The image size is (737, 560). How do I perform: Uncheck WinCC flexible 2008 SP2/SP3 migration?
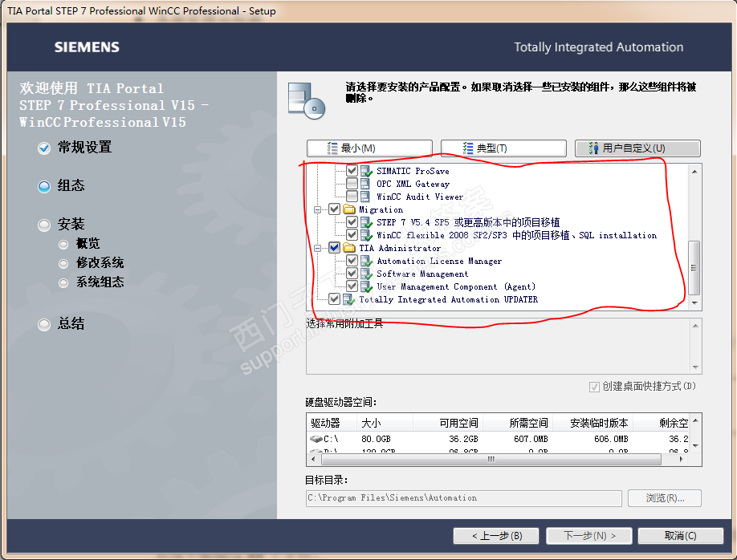pyautogui.click(x=352, y=234)
